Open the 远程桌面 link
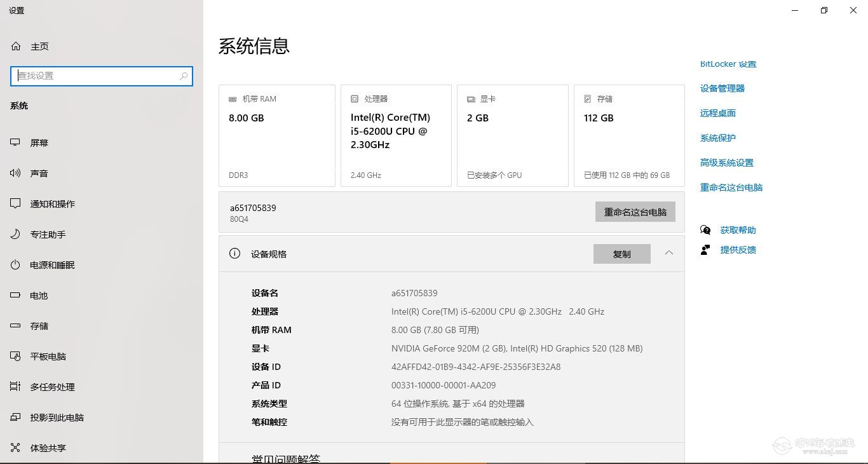Screen dimensions: 868x464 (x=717, y=113)
